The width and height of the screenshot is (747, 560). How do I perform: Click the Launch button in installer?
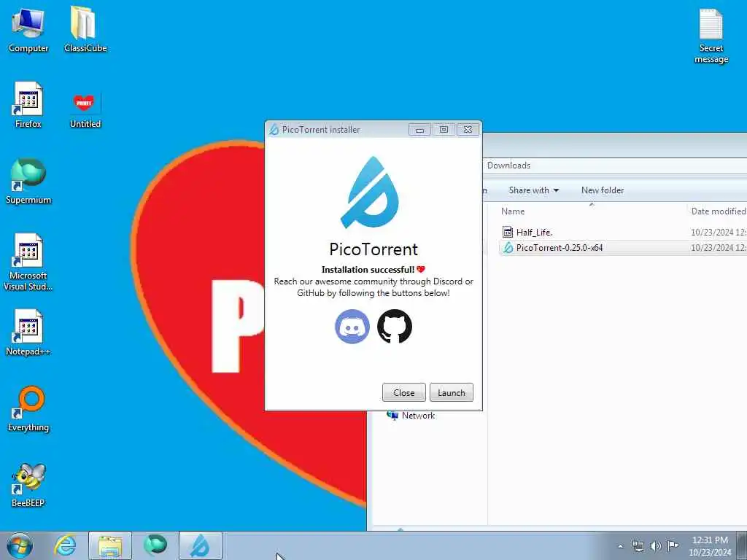(x=451, y=392)
